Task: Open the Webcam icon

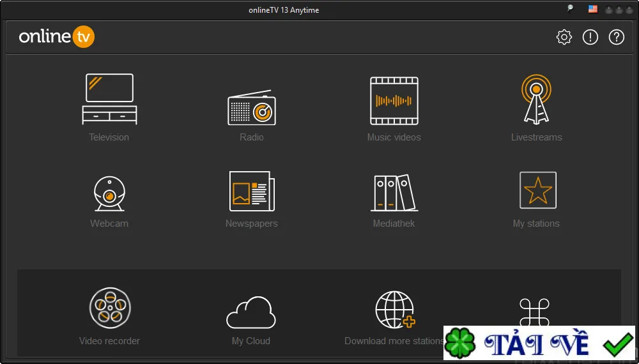Action: [x=109, y=193]
